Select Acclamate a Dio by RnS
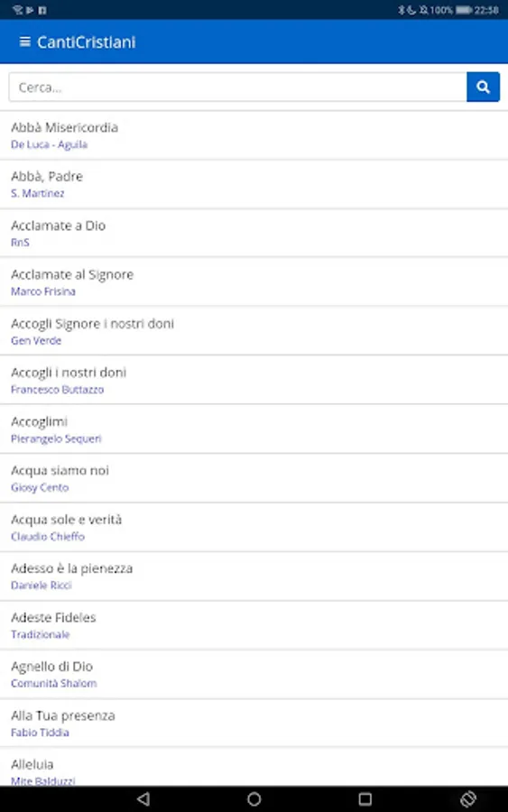This screenshot has height=812, width=508. 254,233
